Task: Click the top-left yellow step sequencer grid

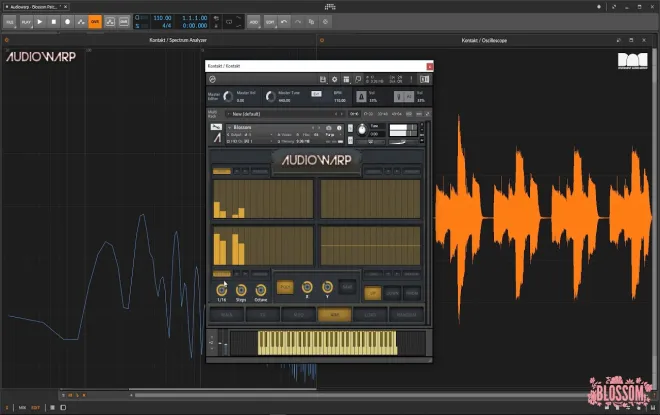Action: (x=263, y=199)
